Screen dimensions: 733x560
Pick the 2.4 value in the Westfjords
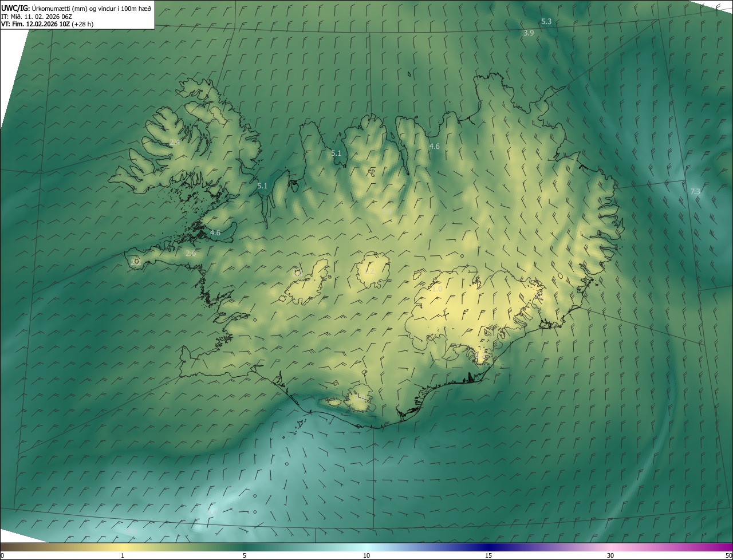(x=175, y=142)
